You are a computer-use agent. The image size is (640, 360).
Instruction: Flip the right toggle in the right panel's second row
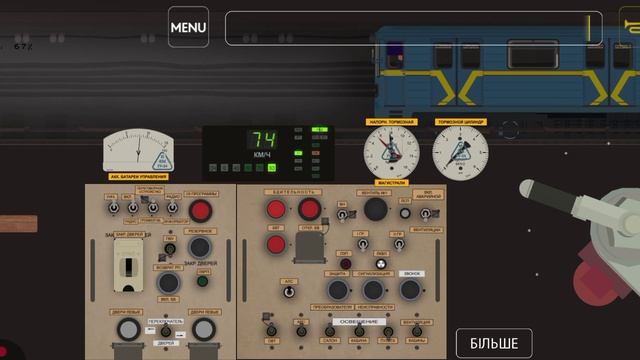coord(399,244)
